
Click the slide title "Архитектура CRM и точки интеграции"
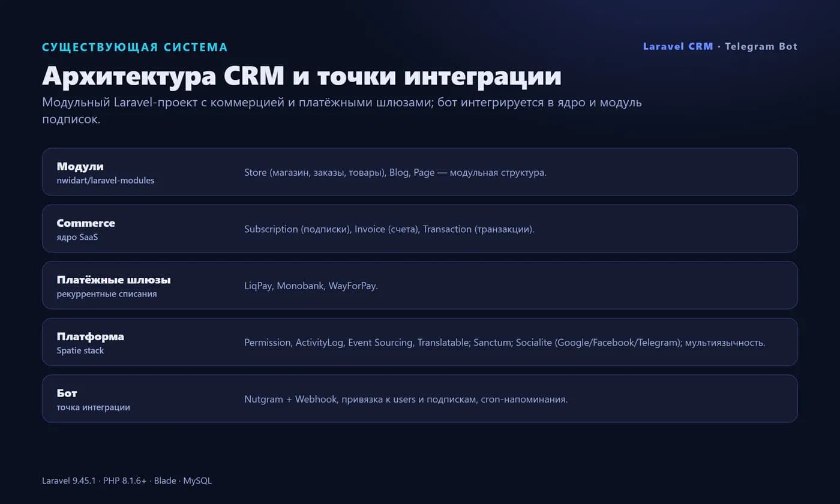302,76
